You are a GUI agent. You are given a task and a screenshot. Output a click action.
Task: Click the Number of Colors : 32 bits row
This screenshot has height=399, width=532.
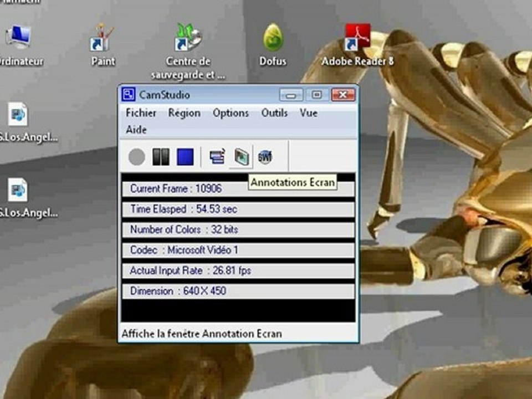click(238, 229)
